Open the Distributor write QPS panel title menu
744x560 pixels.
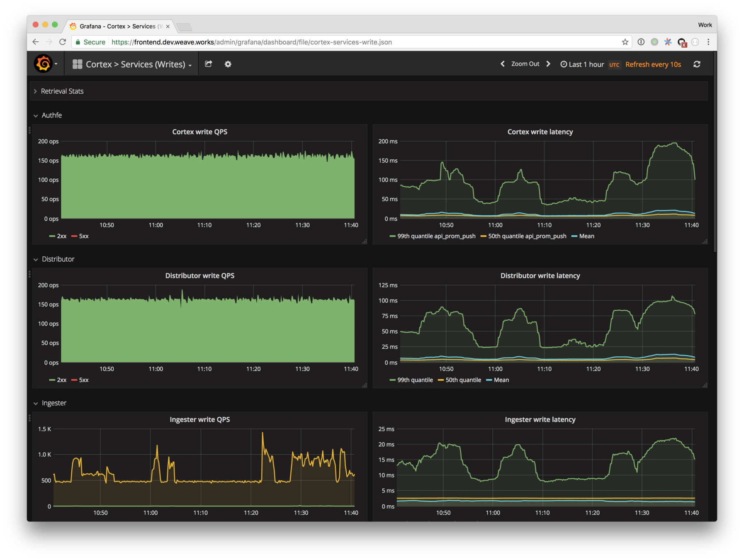click(200, 276)
